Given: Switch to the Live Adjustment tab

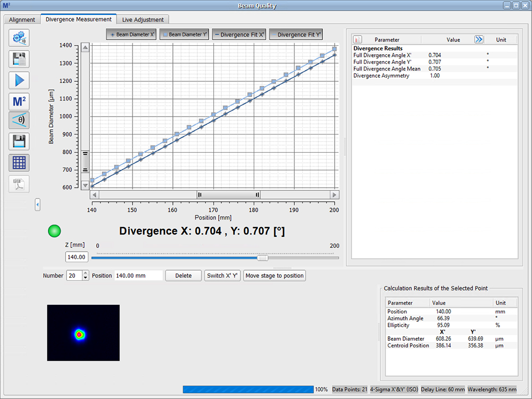Looking at the screenshot, I should 143,20.
